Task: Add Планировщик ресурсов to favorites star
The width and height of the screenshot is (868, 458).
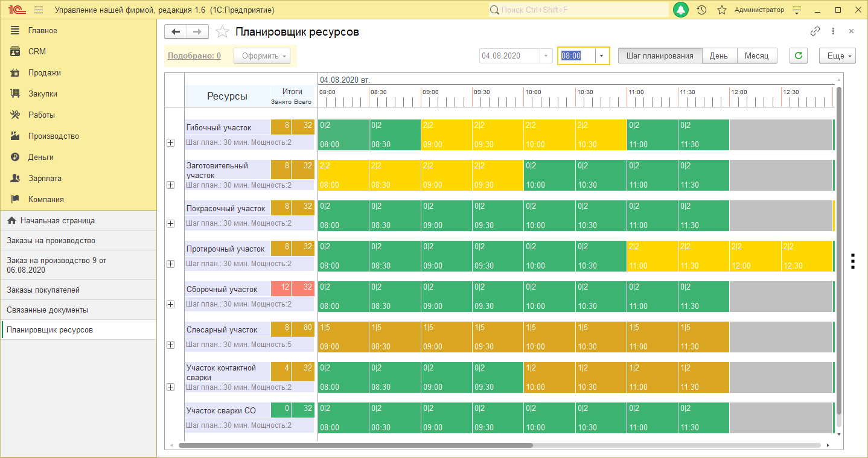Action: (x=223, y=32)
